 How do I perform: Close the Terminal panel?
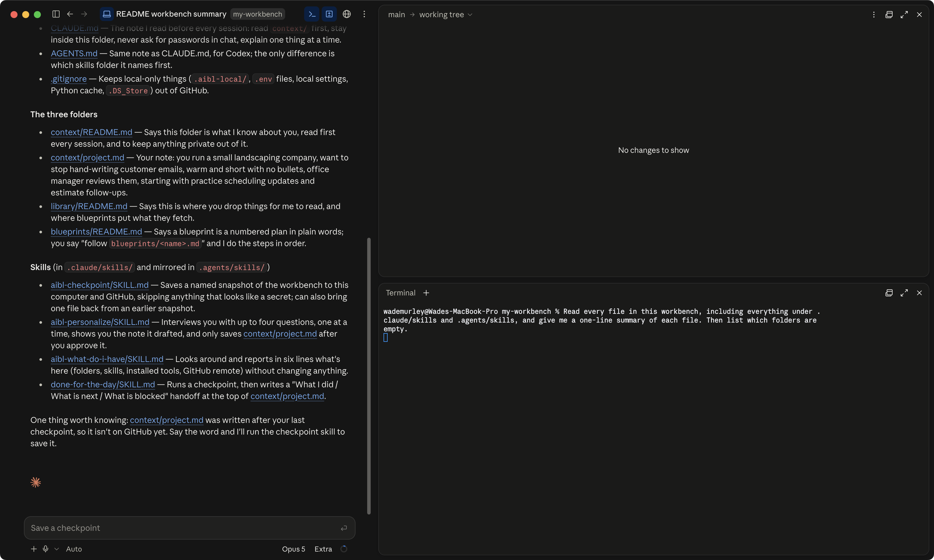tap(919, 293)
